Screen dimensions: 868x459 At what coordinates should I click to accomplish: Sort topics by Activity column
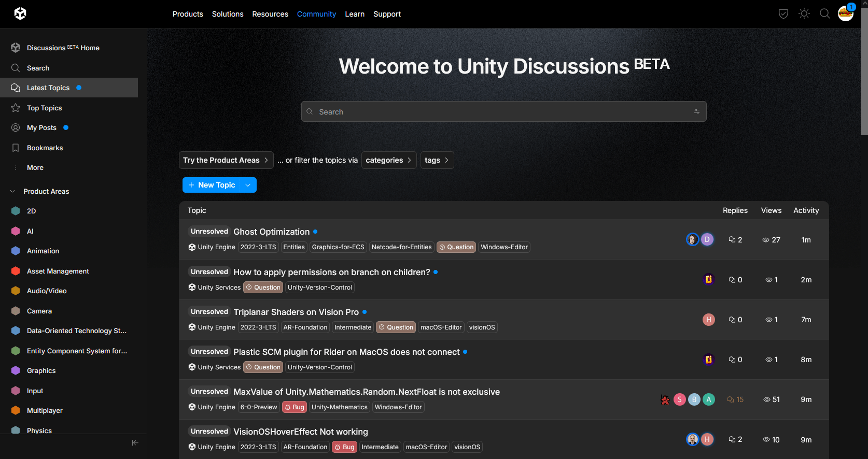click(x=806, y=210)
